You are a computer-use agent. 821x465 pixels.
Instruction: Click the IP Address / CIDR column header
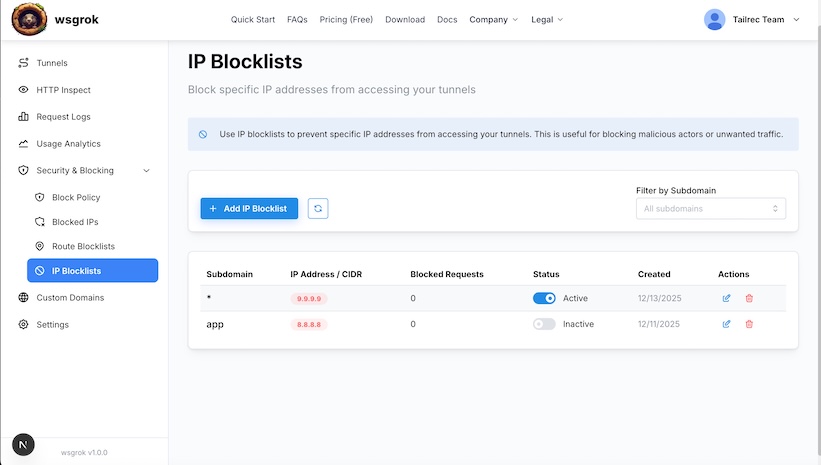(326, 274)
